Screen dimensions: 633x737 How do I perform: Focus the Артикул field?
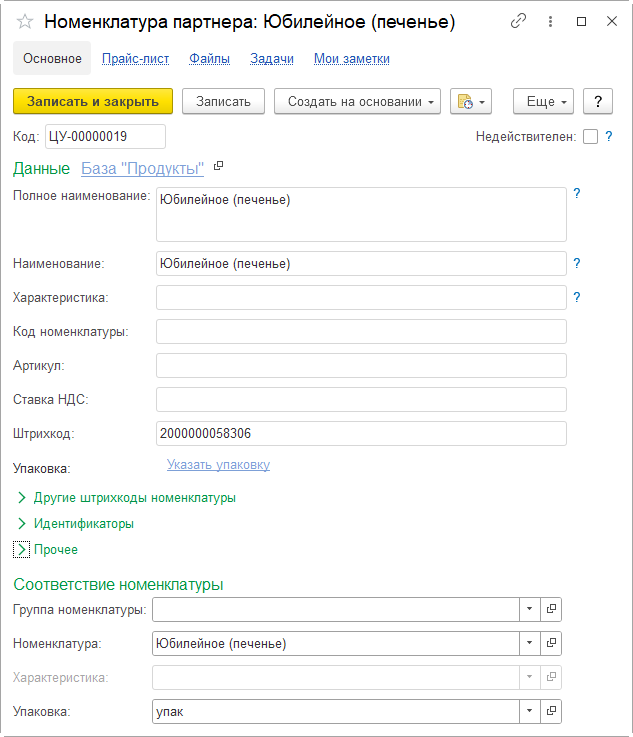pyautogui.click(x=361, y=365)
